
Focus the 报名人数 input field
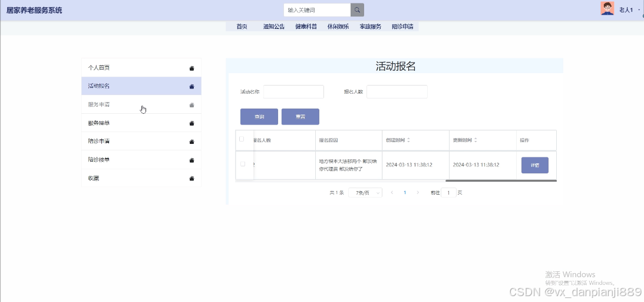tap(397, 91)
